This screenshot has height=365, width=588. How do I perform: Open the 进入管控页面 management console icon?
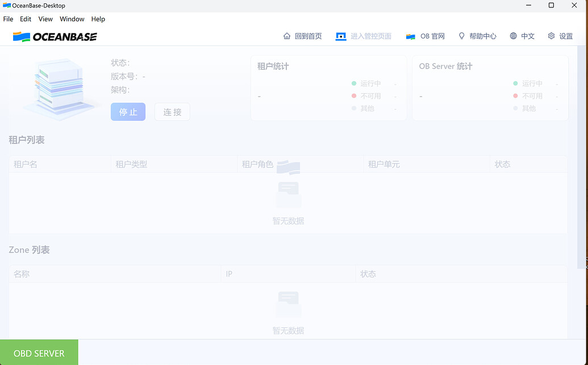[x=341, y=35]
